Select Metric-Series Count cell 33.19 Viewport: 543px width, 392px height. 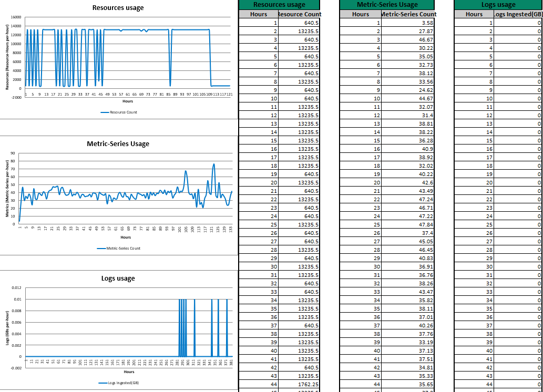407,342
